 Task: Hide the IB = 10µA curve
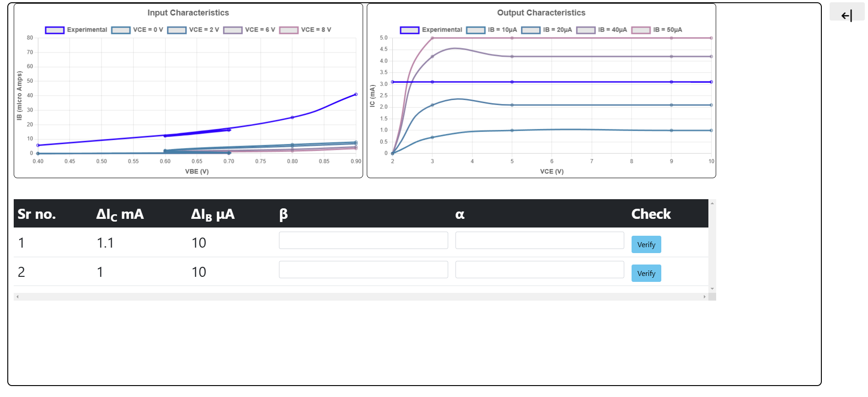pos(492,30)
